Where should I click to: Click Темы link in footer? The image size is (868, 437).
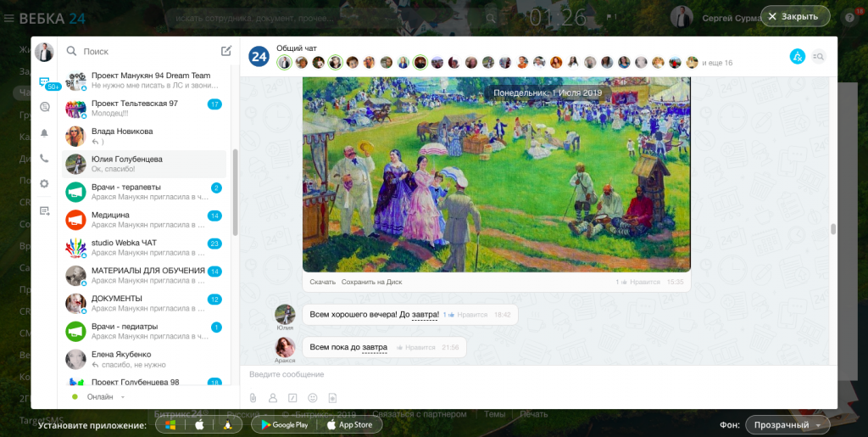pos(494,414)
